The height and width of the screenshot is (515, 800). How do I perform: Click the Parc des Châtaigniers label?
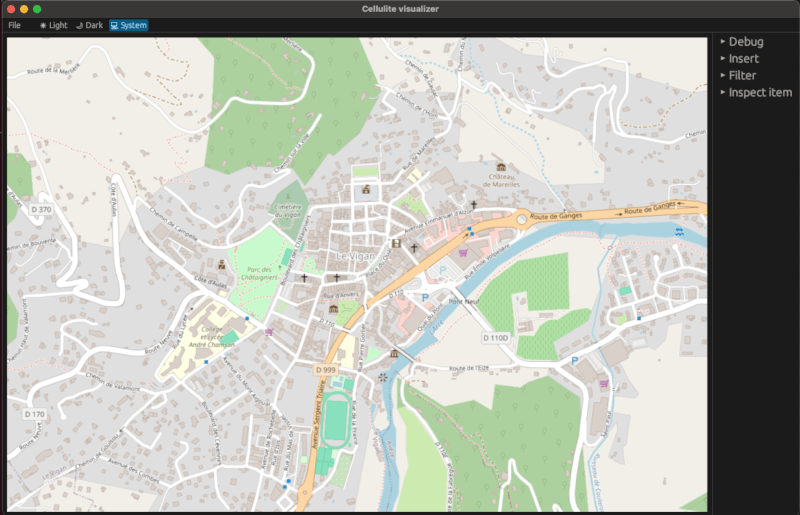point(259,273)
